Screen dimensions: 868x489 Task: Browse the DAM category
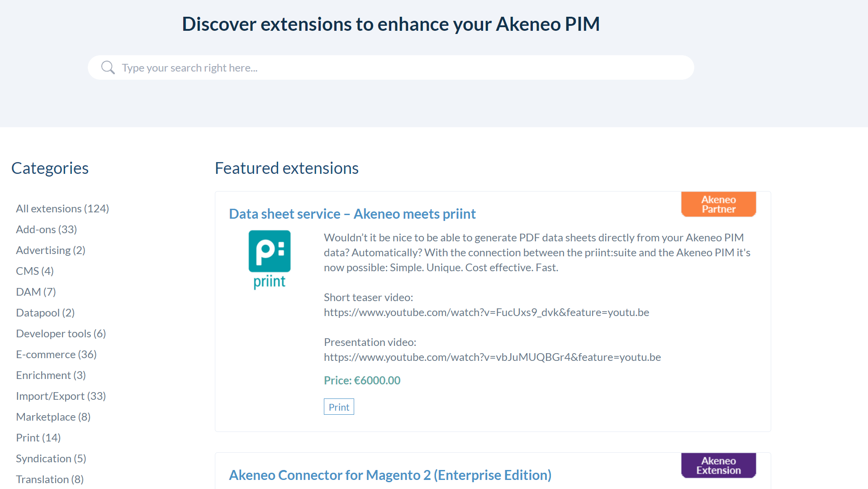[x=36, y=292]
